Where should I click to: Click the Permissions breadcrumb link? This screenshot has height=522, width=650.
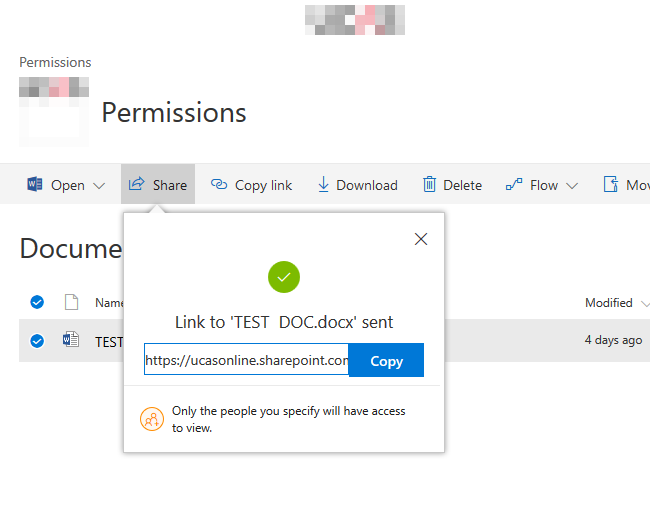[55, 62]
